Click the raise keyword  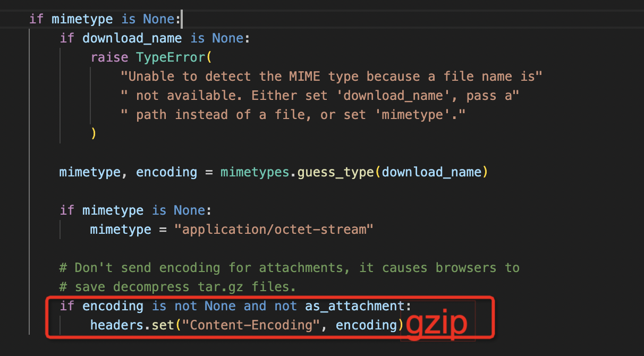tap(109, 57)
